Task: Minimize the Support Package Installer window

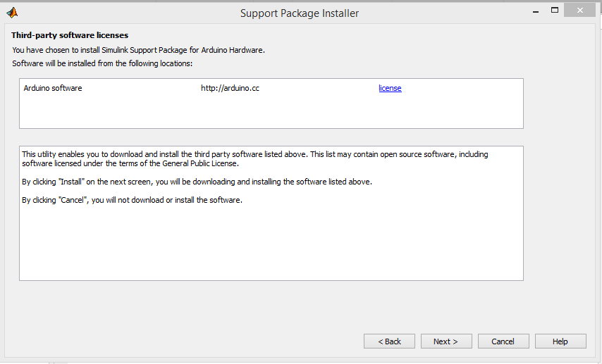Action: tap(536, 11)
